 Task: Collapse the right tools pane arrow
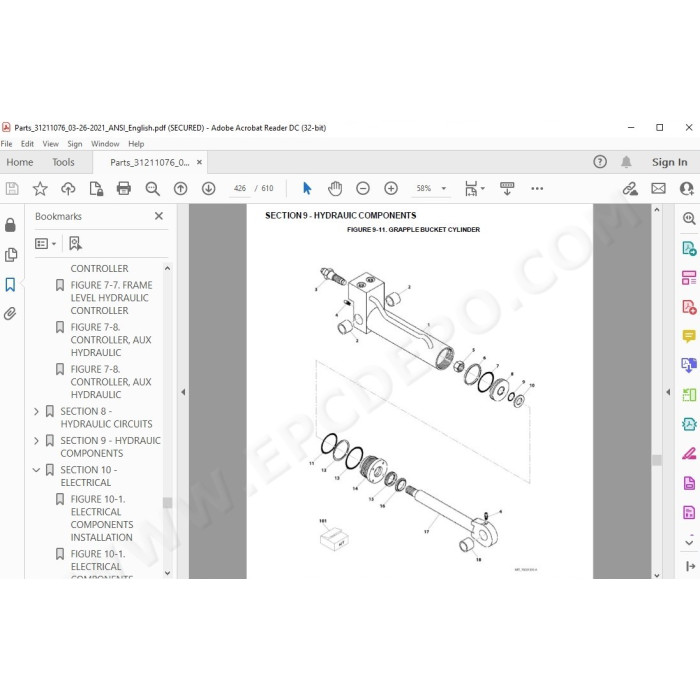coord(668,392)
